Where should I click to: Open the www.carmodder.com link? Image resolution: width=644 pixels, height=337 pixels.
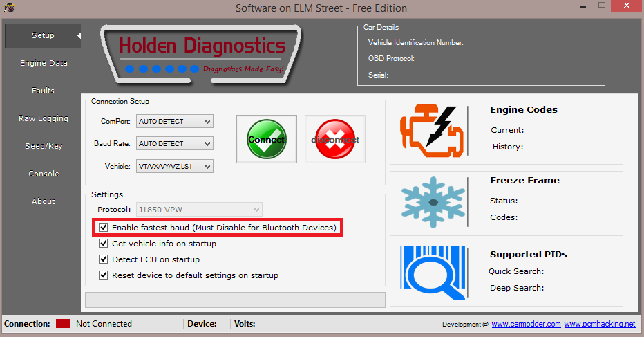click(x=526, y=324)
